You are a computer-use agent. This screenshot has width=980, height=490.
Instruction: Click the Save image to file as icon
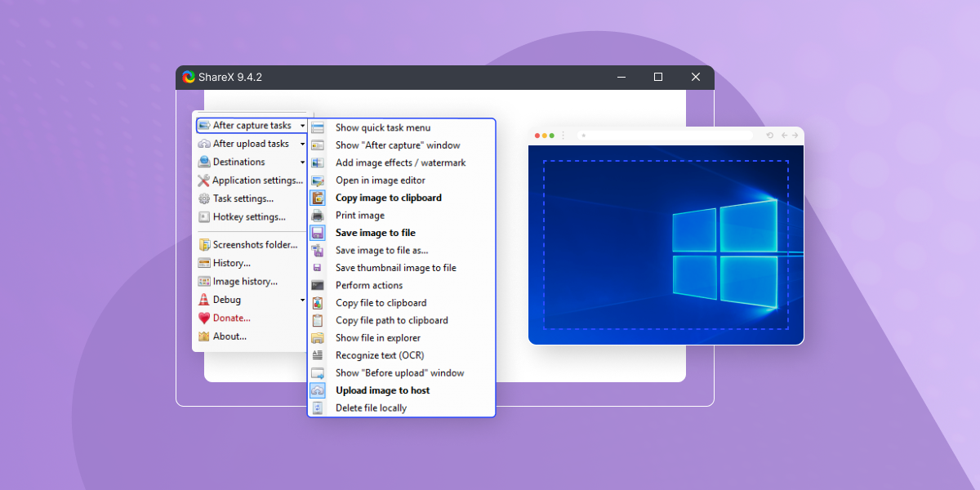pyautogui.click(x=318, y=251)
